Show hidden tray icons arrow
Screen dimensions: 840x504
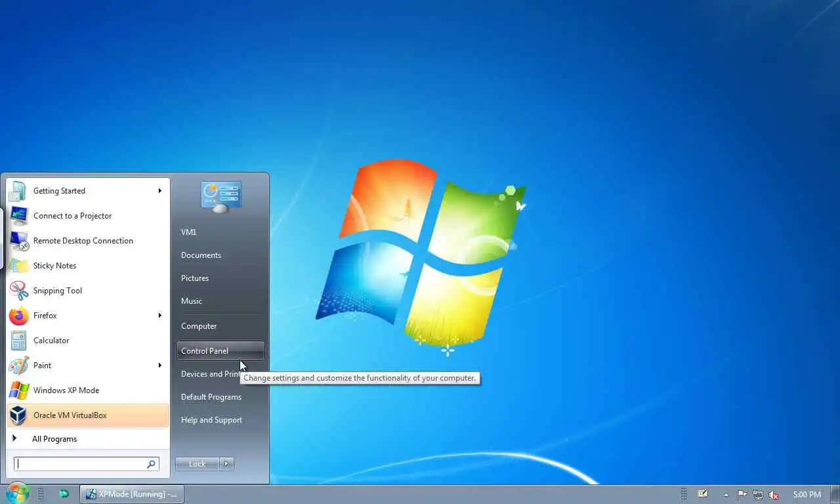tap(725, 495)
